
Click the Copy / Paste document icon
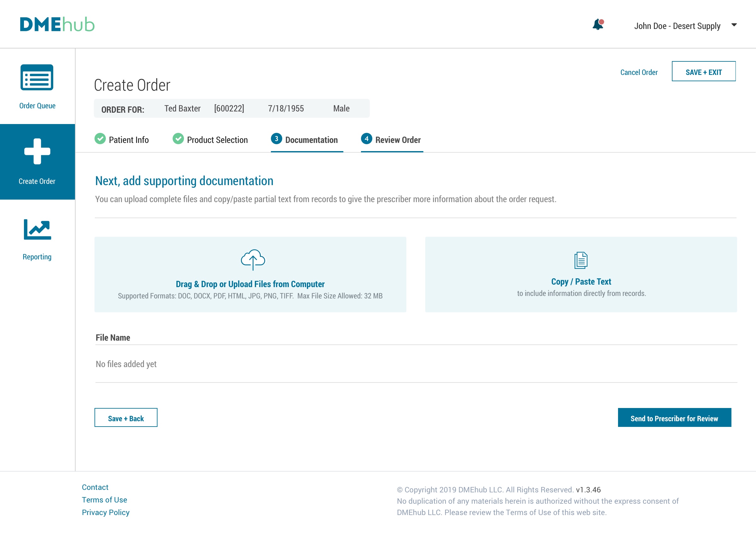(x=581, y=260)
